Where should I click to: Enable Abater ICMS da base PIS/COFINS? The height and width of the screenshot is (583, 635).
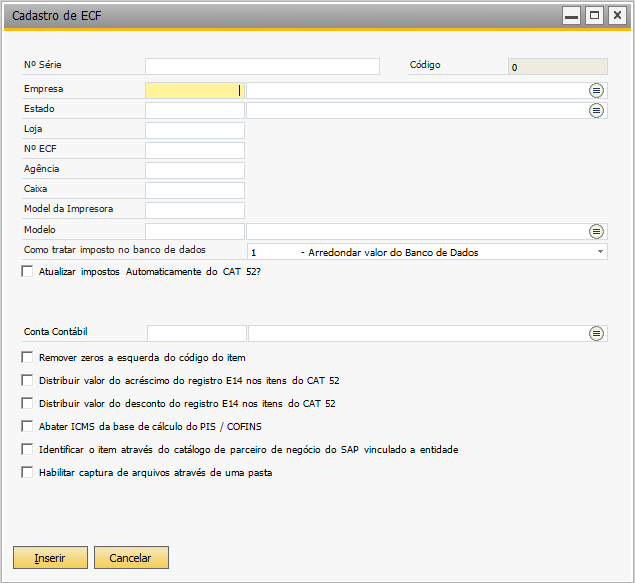(27, 426)
